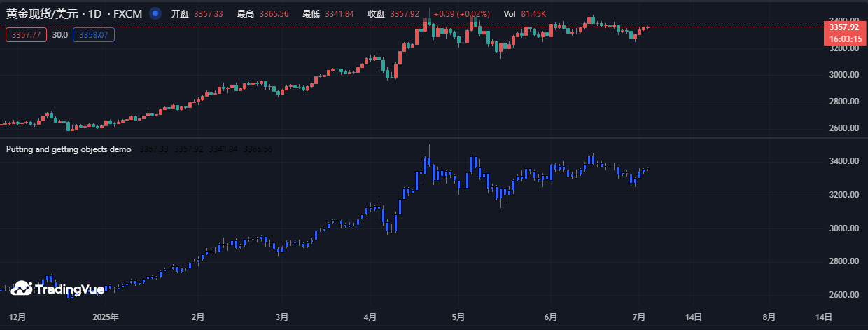The width and height of the screenshot is (868, 330).
Task: Click the blue buy price 3358.07 button
Action: click(93, 34)
